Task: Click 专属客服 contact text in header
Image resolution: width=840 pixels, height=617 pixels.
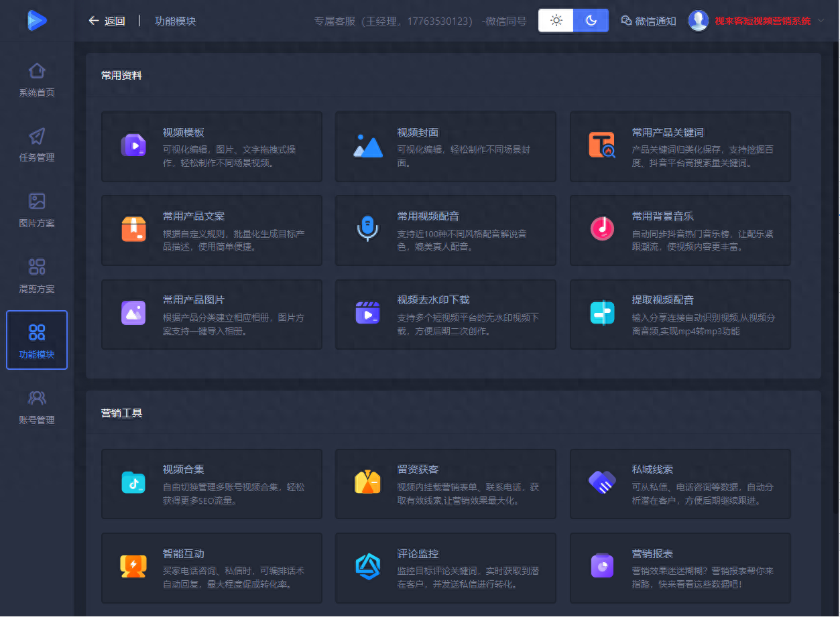Action: [x=420, y=21]
